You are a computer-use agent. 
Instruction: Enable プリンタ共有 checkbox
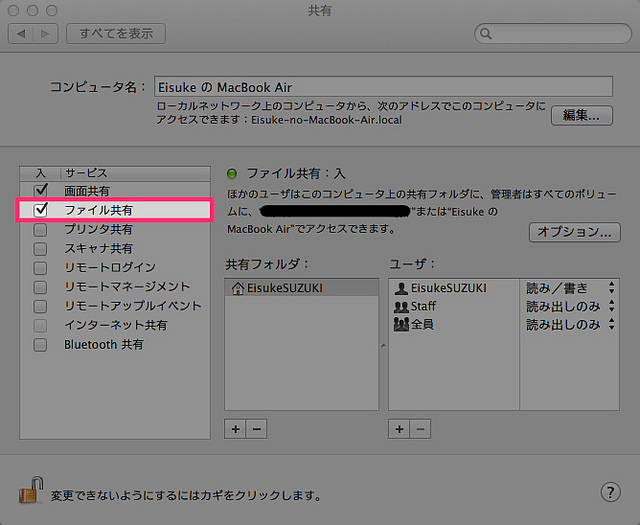[40, 229]
